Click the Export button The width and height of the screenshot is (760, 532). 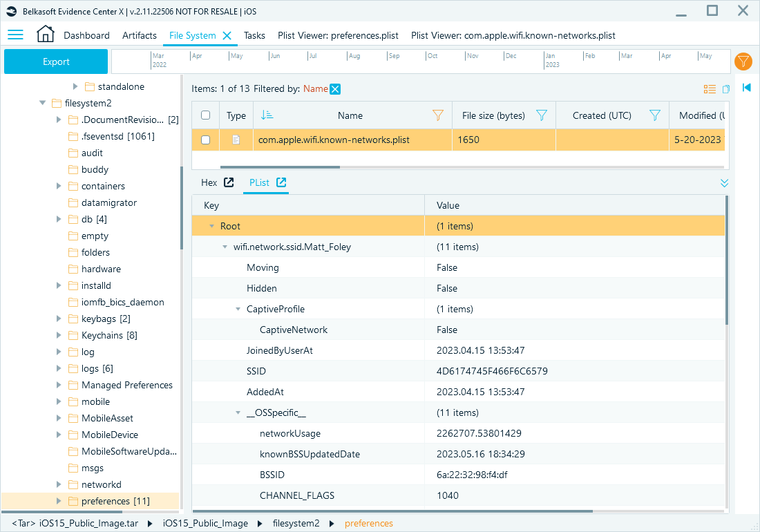pyautogui.click(x=56, y=61)
